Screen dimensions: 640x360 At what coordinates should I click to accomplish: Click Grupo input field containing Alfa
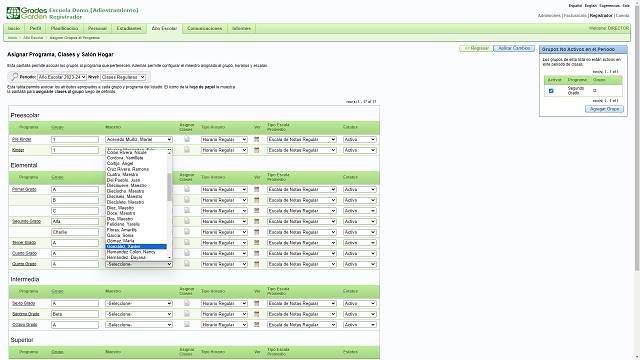(x=75, y=221)
